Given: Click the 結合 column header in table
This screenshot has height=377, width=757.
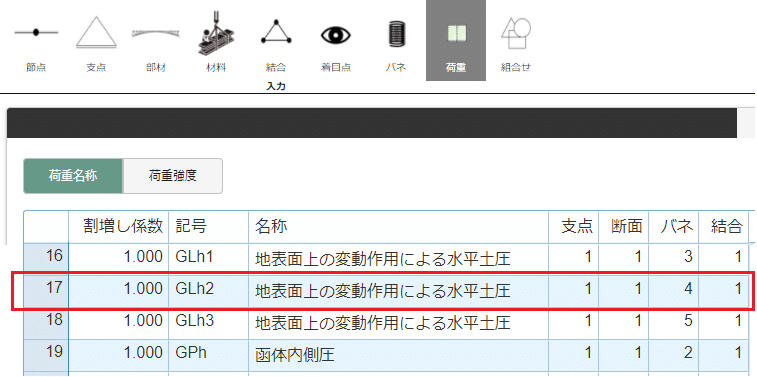Looking at the screenshot, I should 723,226.
